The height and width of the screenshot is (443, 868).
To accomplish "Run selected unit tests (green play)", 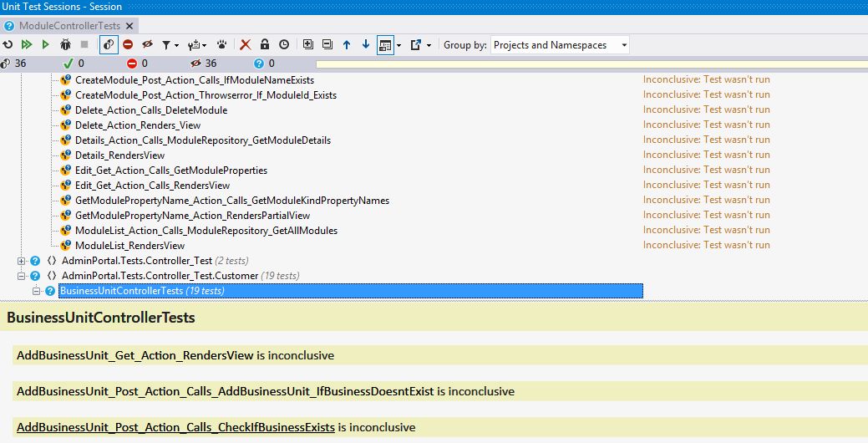I will click(x=45, y=45).
